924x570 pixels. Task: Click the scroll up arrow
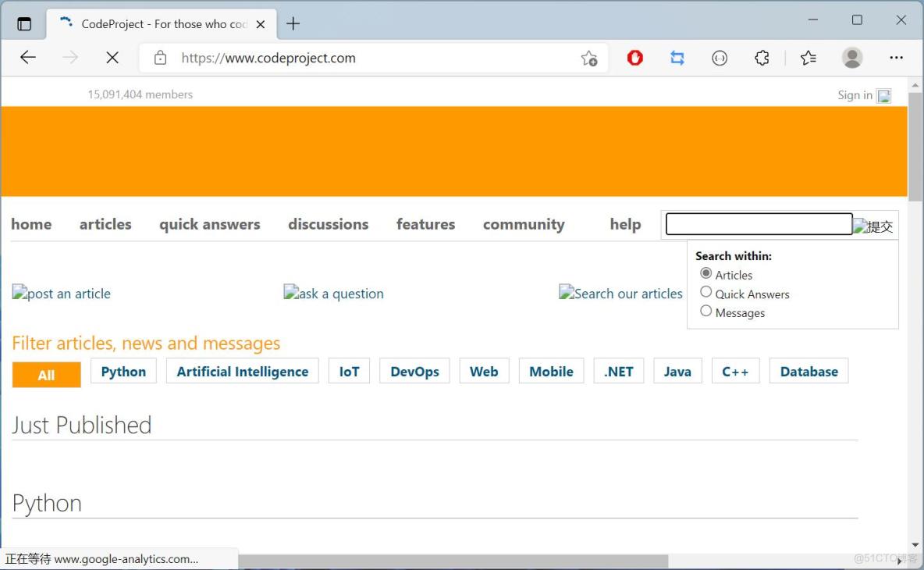(915, 85)
